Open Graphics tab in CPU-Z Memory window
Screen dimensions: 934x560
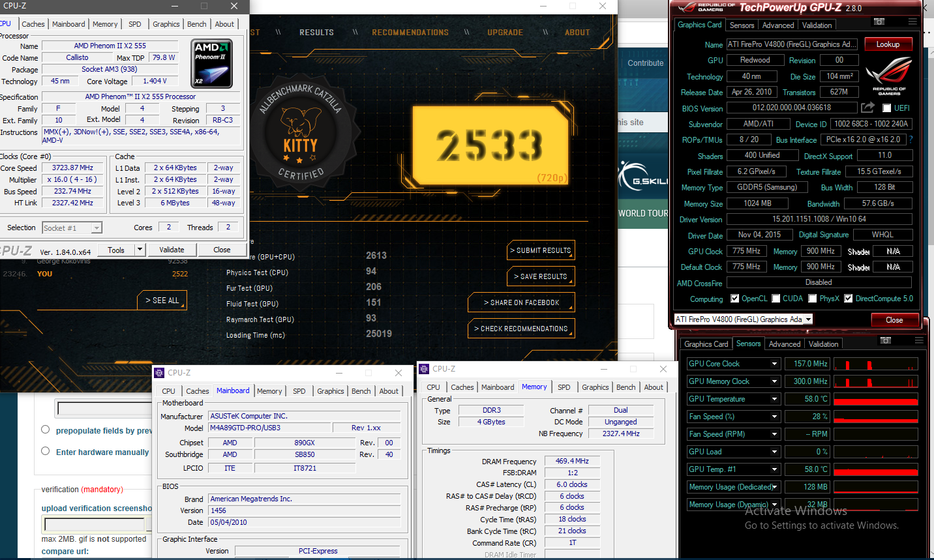click(595, 387)
